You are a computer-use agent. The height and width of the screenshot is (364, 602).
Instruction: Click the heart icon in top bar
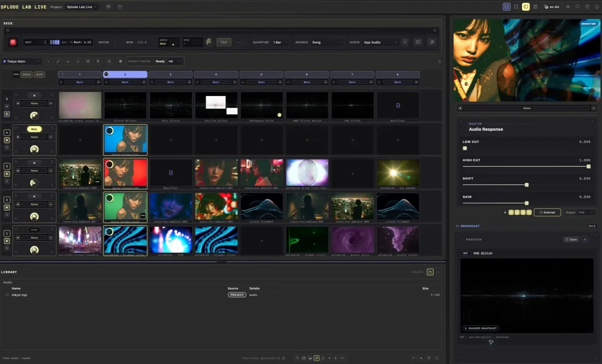578,7
